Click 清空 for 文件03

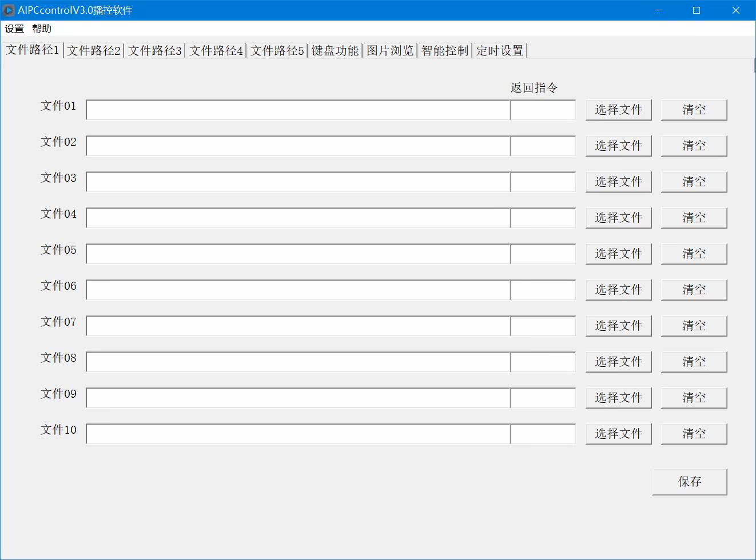coord(694,182)
